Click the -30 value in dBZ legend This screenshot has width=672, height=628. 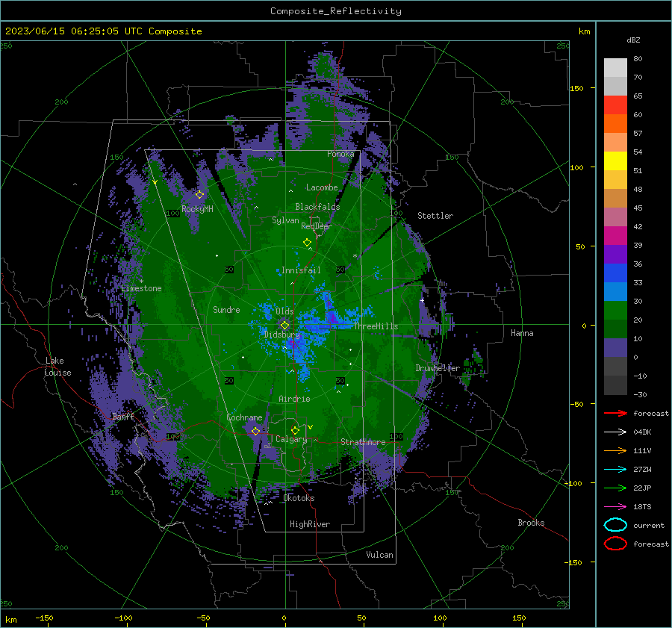coord(641,394)
